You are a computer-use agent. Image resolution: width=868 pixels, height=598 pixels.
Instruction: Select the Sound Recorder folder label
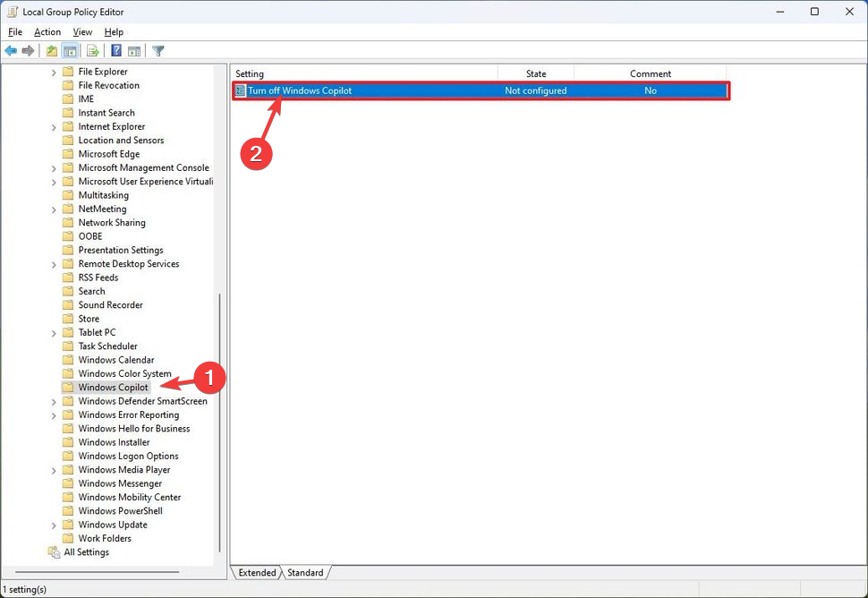coord(111,305)
